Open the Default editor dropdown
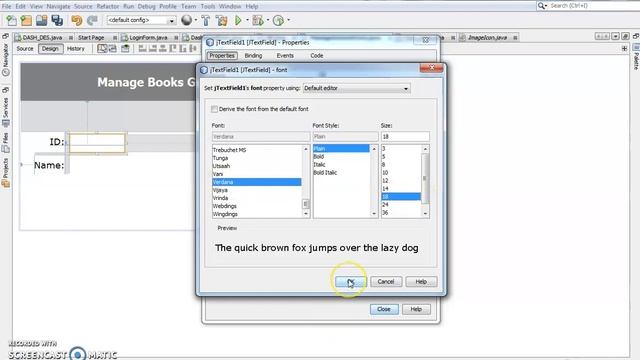This screenshot has height=360, width=640. [356, 88]
